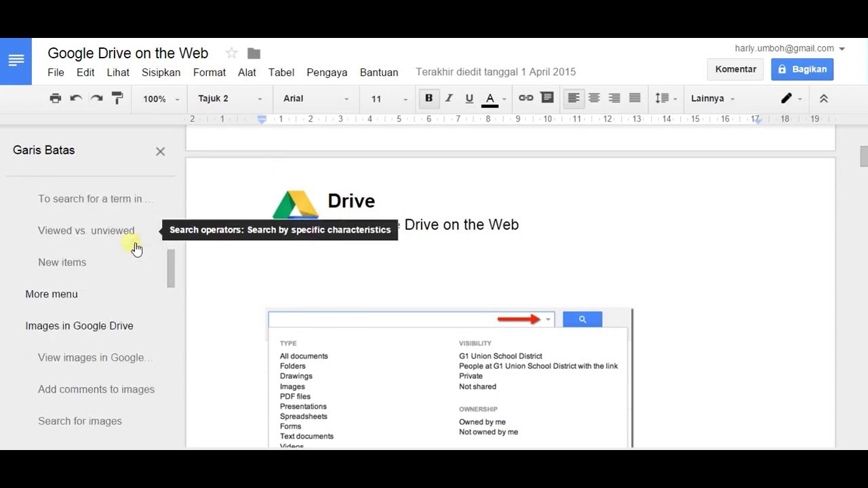Go to 'New items' outline item
The height and width of the screenshot is (488, 868).
tap(62, 262)
